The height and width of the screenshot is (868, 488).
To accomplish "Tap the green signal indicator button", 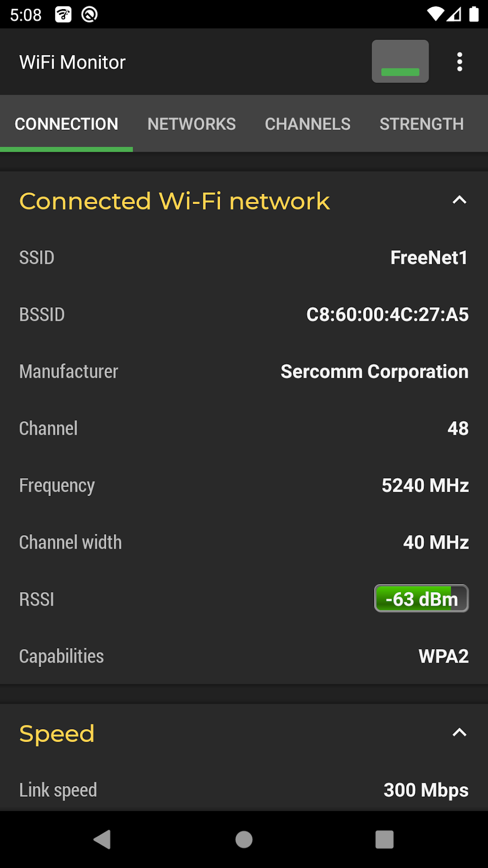I will tap(400, 62).
